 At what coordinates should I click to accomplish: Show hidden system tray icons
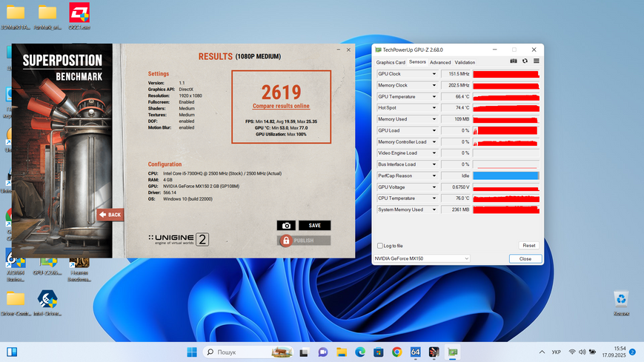(542, 352)
